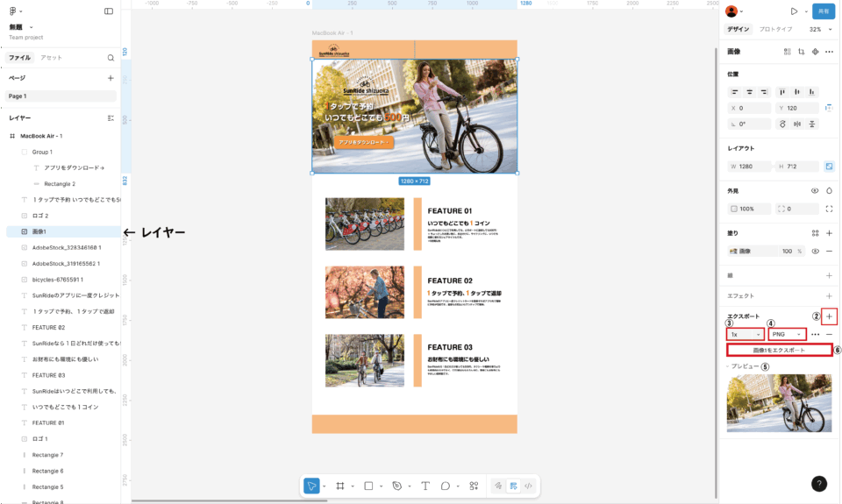Switch to the アセット tab

pyautogui.click(x=51, y=58)
